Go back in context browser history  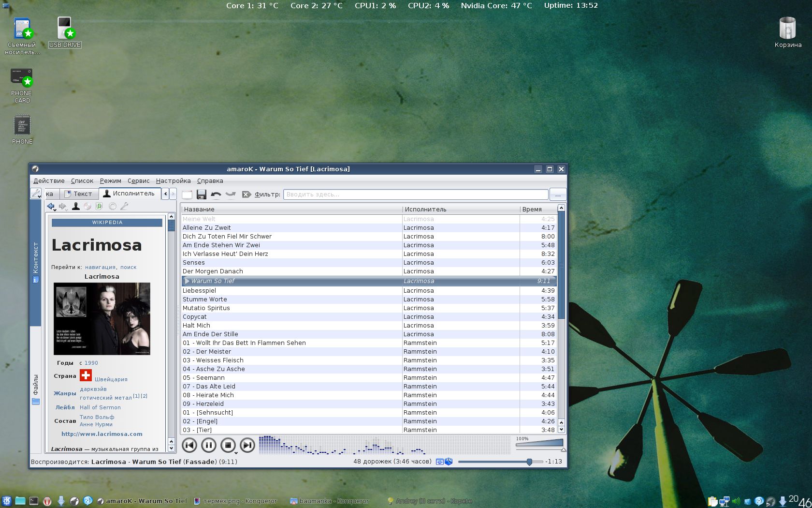[51, 207]
